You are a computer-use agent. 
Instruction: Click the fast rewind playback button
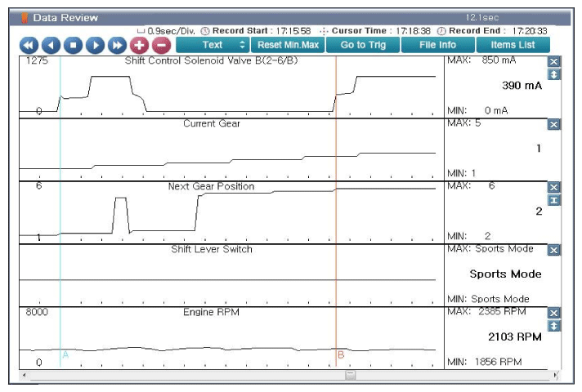tap(29, 45)
